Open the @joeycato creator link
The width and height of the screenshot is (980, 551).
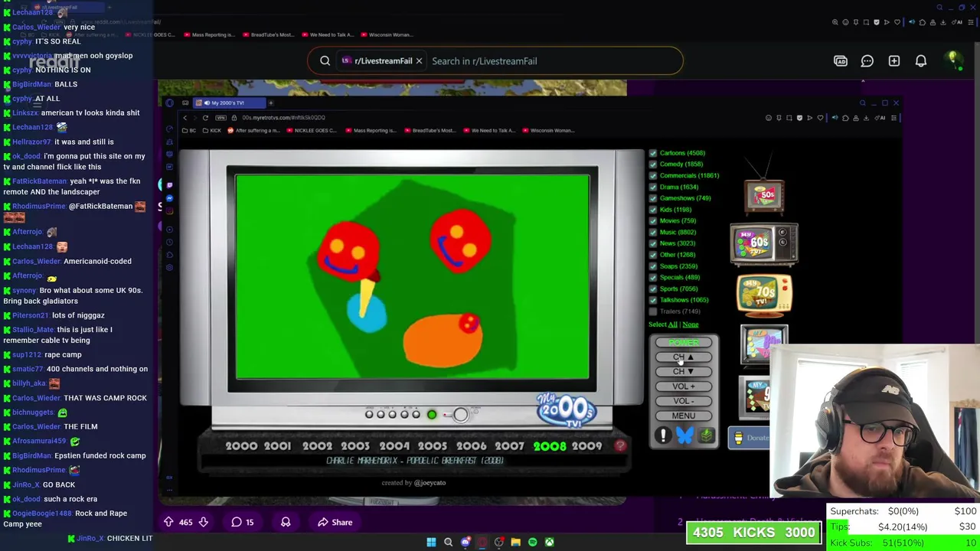click(x=430, y=483)
